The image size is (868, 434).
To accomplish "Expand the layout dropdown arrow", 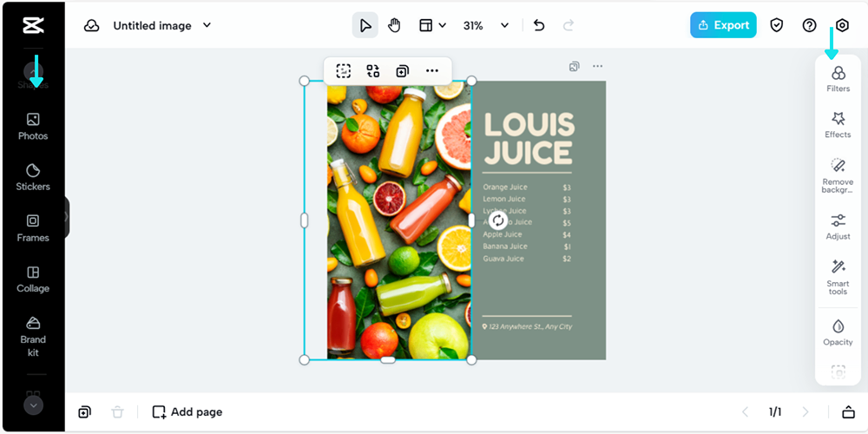I will point(443,25).
